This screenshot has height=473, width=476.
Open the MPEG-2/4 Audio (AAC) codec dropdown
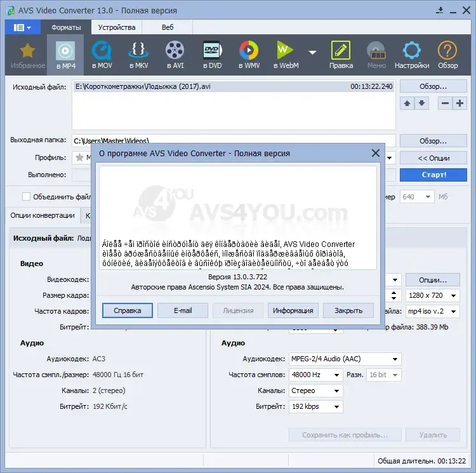coord(345,359)
